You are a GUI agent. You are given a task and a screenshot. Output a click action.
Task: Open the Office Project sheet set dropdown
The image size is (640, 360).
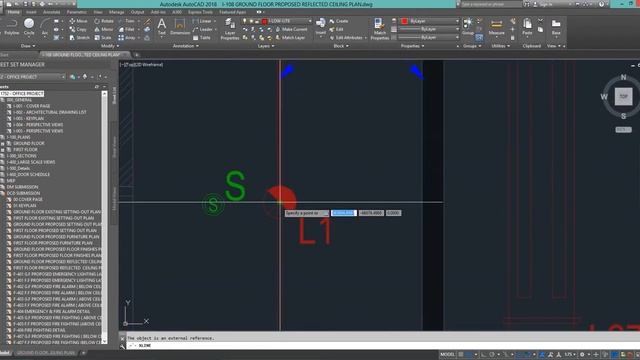pyautogui.click(x=33, y=77)
